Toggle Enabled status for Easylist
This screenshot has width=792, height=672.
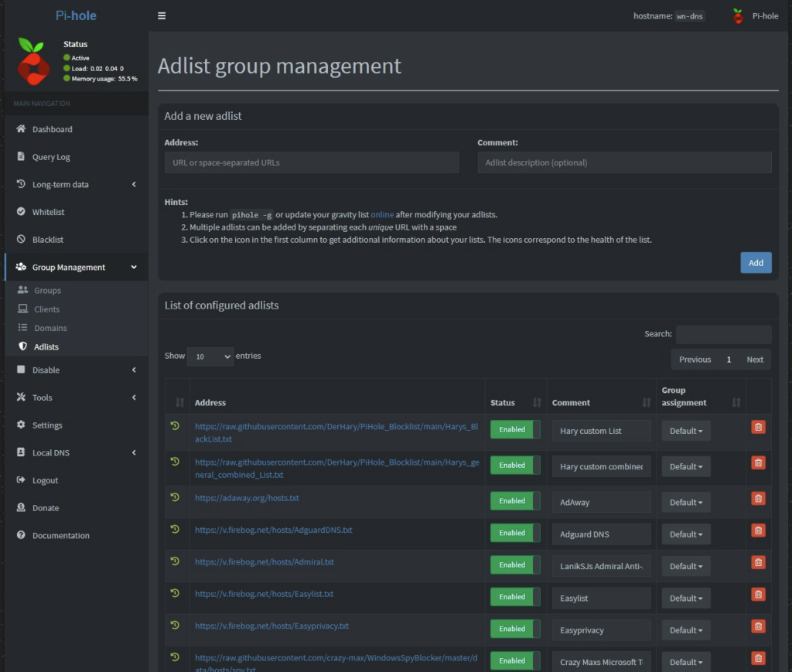[x=515, y=597]
